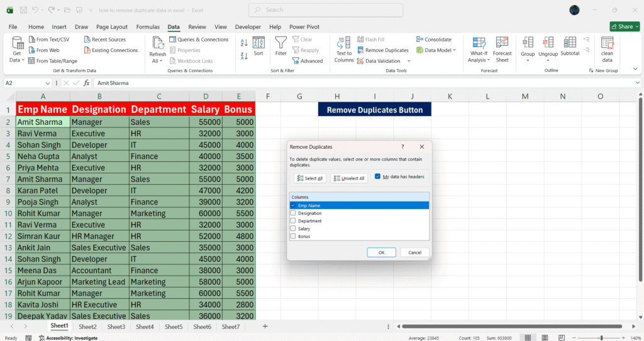Click the vertical scrollbar
644x341 pixels.
(x=640, y=189)
